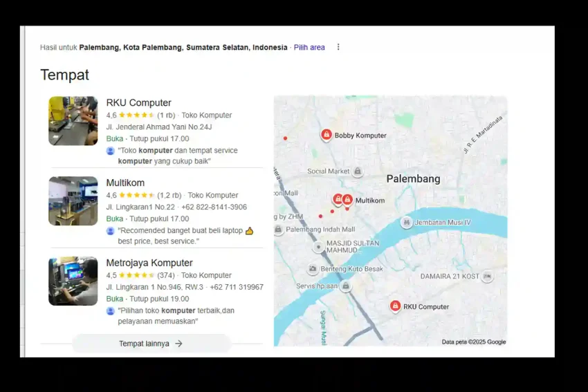Viewport: 588px width, 392px height.
Task: Click the Jembatan Musi IV map marker
Action: (x=407, y=222)
